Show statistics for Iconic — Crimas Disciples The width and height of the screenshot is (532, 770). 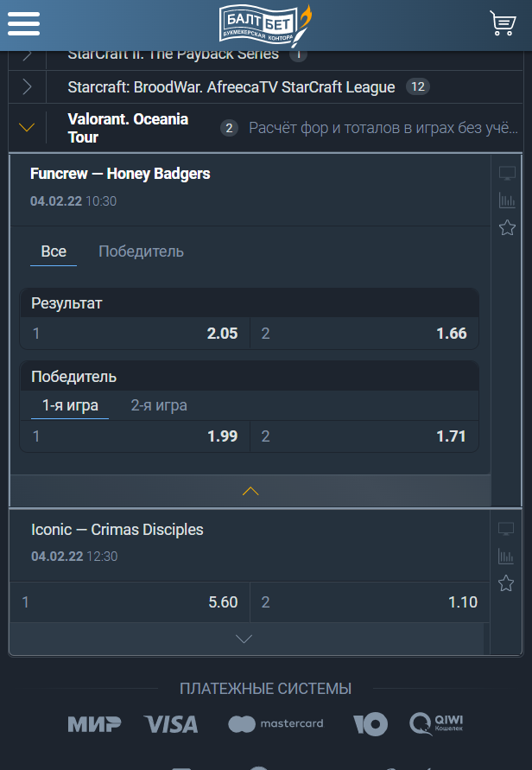(506, 557)
